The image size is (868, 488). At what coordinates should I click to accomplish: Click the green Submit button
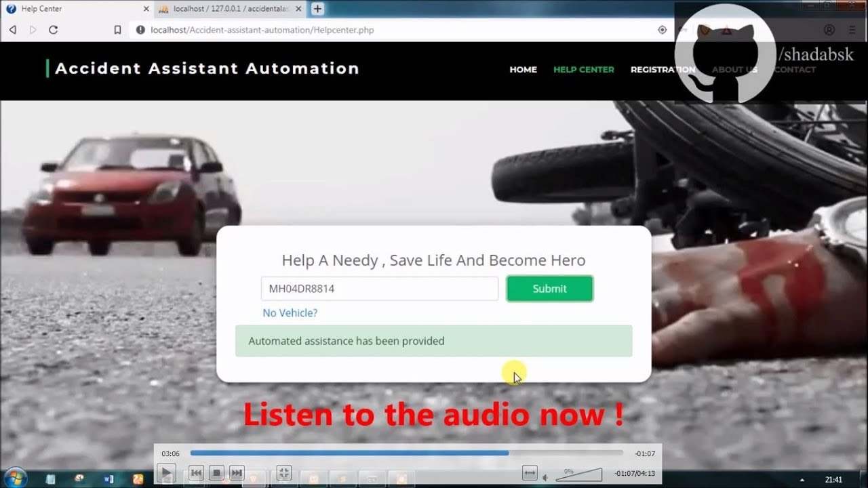[x=549, y=289]
